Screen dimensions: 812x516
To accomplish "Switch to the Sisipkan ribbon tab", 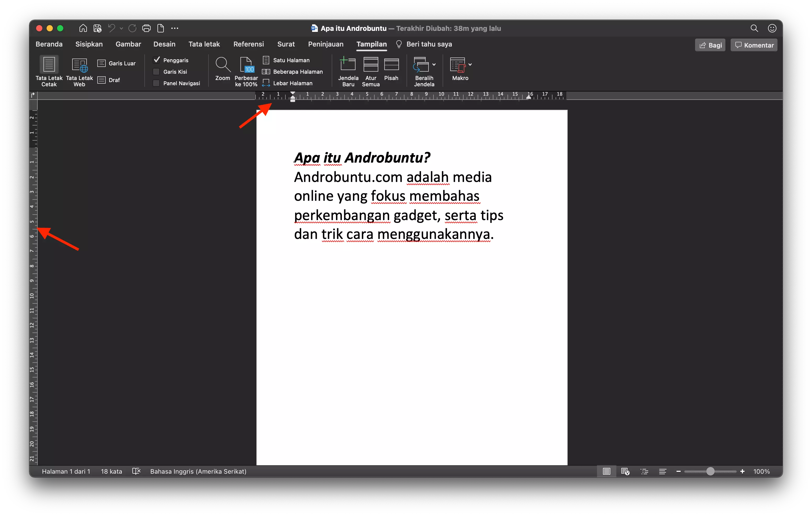I will pyautogui.click(x=89, y=44).
